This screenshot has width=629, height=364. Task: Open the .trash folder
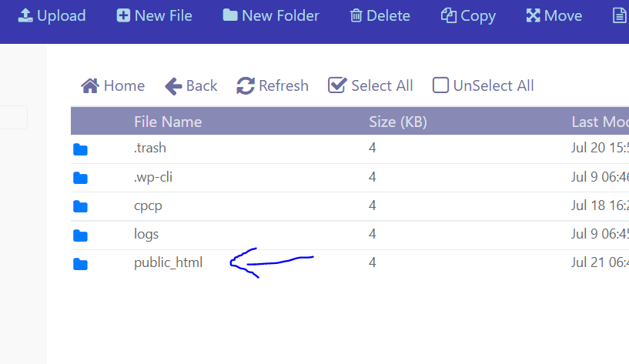coord(150,148)
